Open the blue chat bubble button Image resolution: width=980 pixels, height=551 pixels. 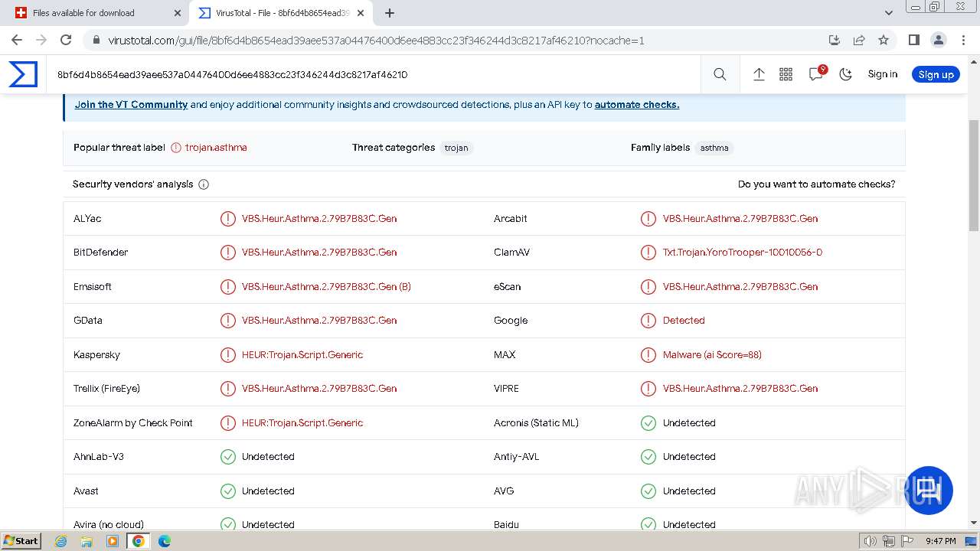click(929, 491)
